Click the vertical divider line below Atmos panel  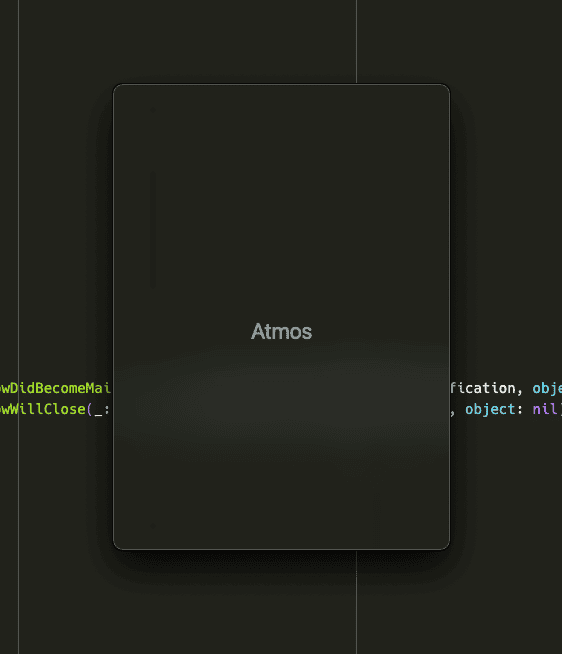356,602
